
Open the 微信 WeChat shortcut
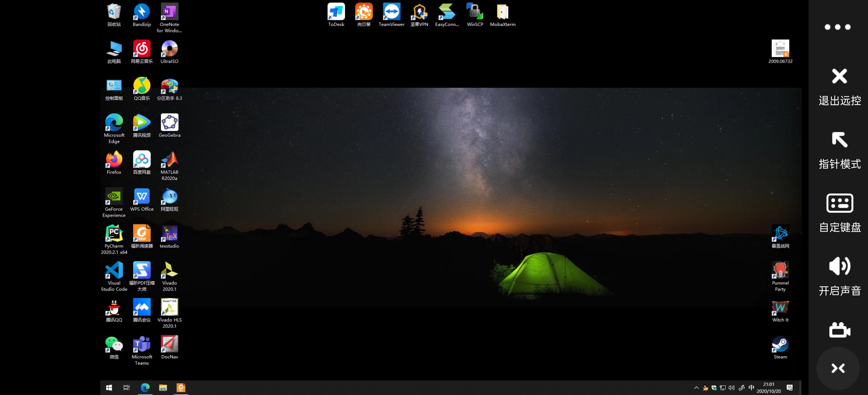pos(114,348)
